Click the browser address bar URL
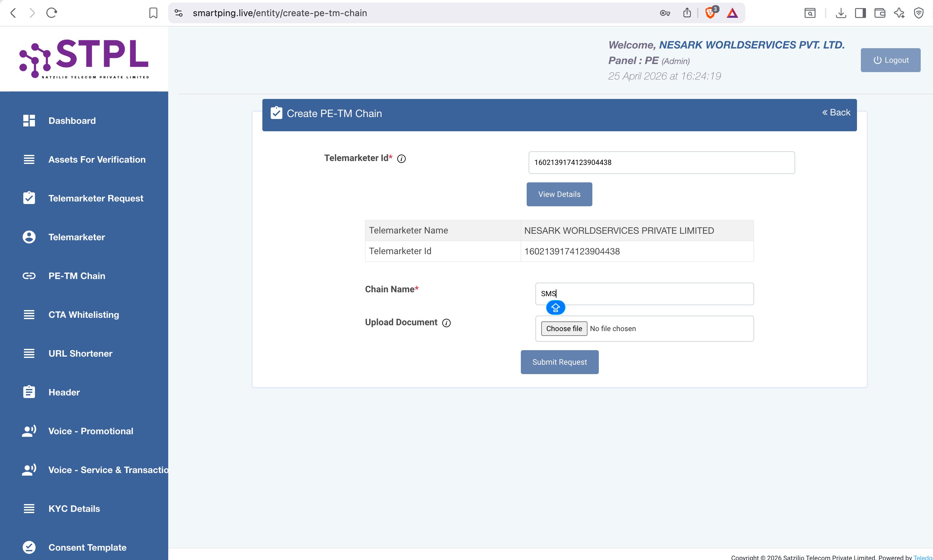The height and width of the screenshot is (560, 933). pyautogui.click(x=280, y=13)
